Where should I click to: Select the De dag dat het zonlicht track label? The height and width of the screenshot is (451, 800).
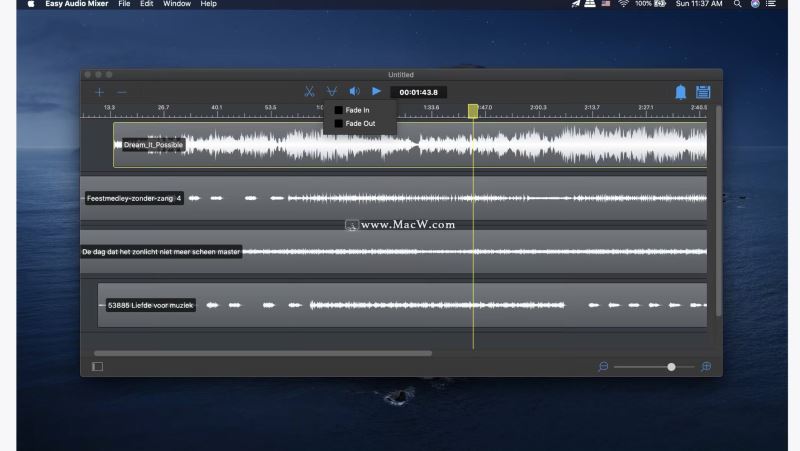point(161,252)
